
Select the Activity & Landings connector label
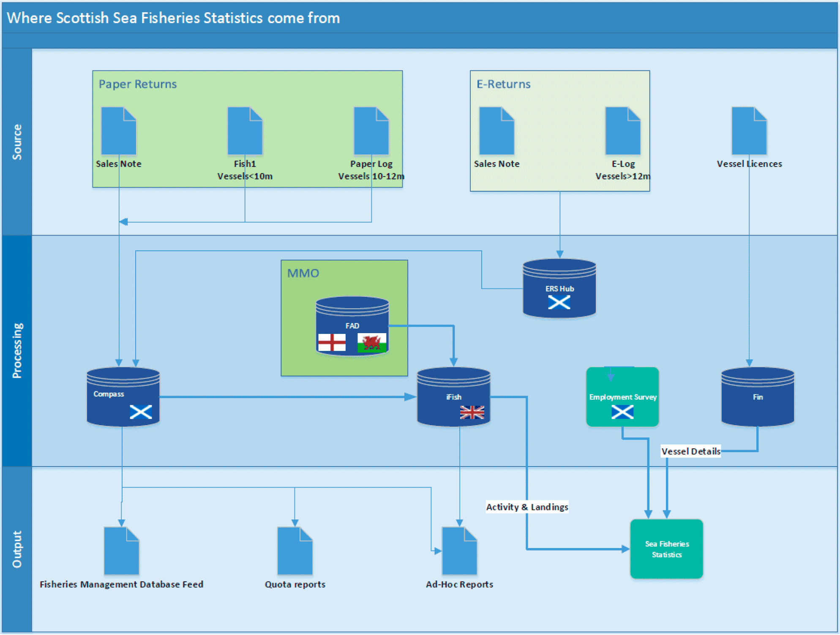tap(527, 507)
